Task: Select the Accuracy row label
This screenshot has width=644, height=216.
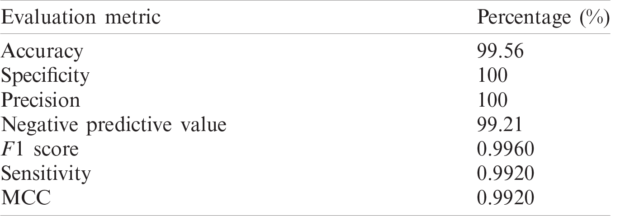Action: tap(42, 52)
